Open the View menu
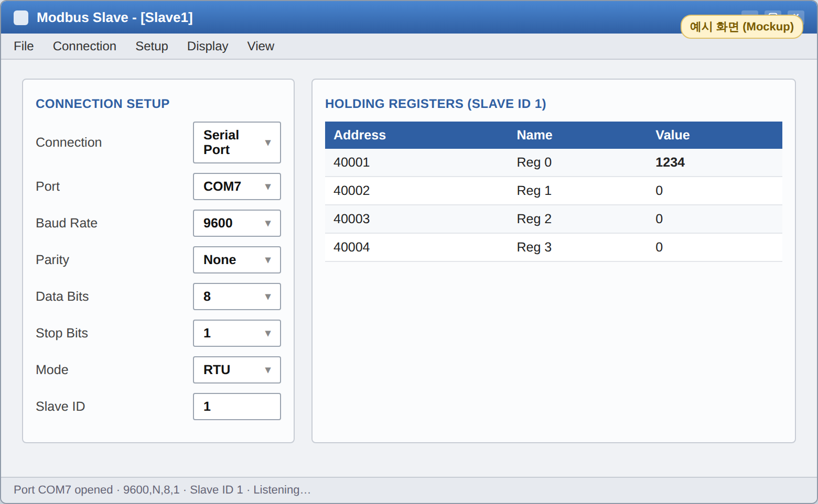The height and width of the screenshot is (504, 818). [261, 46]
